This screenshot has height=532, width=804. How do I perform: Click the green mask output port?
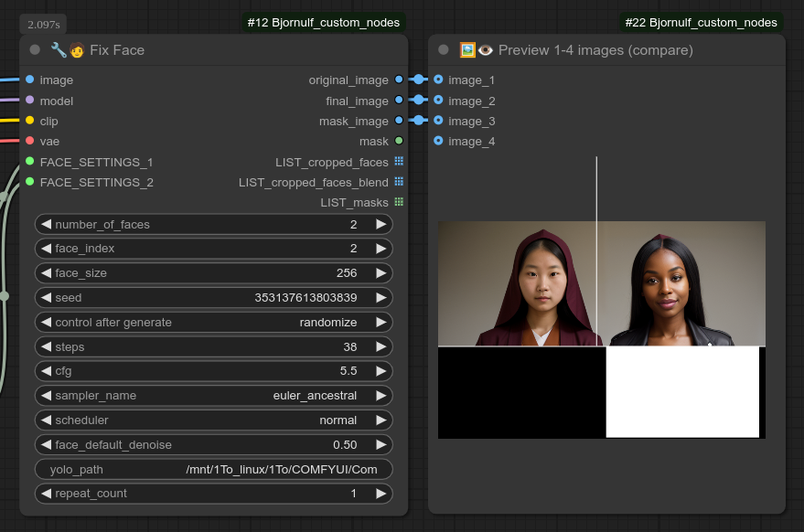pos(399,141)
